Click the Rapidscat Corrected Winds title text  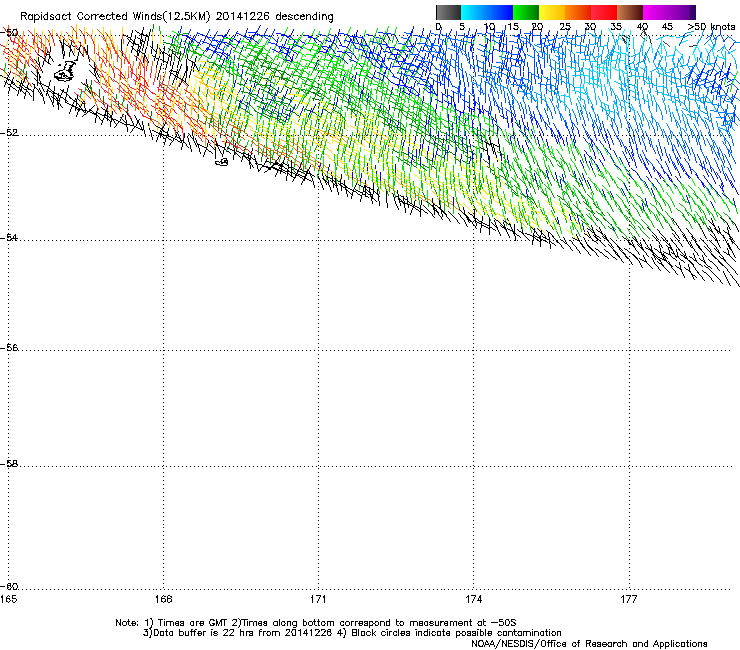pos(177,16)
